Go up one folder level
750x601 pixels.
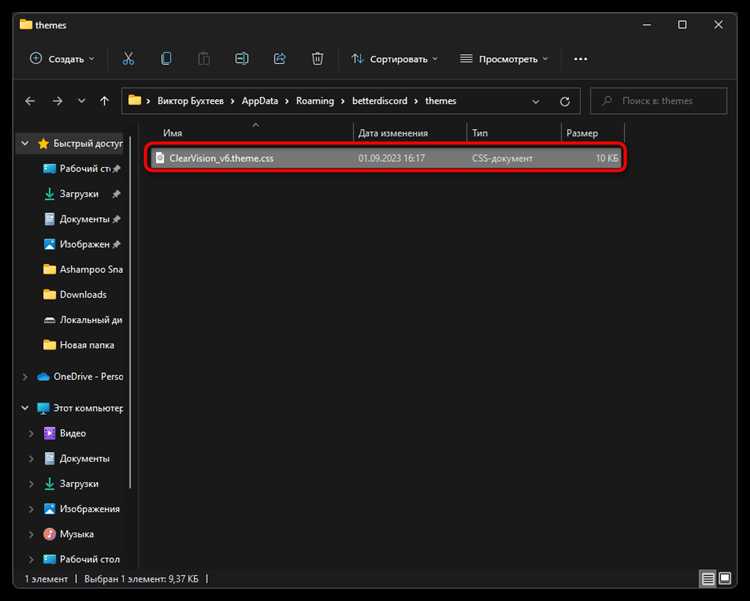click(x=104, y=101)
